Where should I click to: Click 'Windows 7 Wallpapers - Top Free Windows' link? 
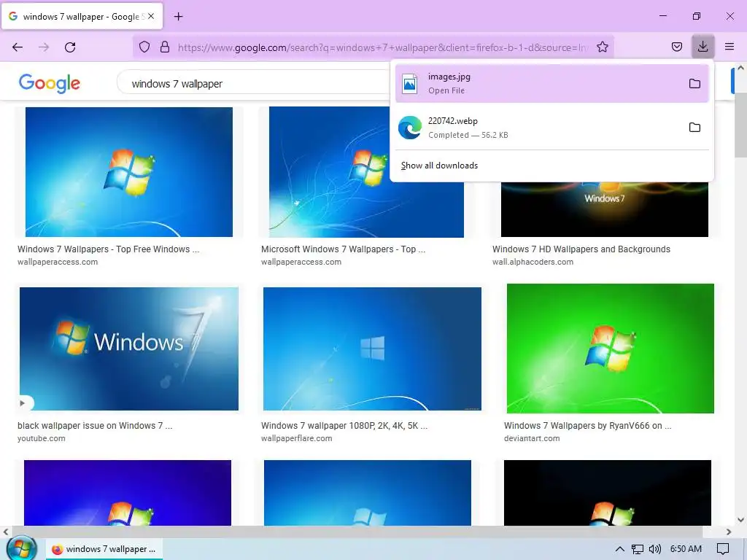108,249
